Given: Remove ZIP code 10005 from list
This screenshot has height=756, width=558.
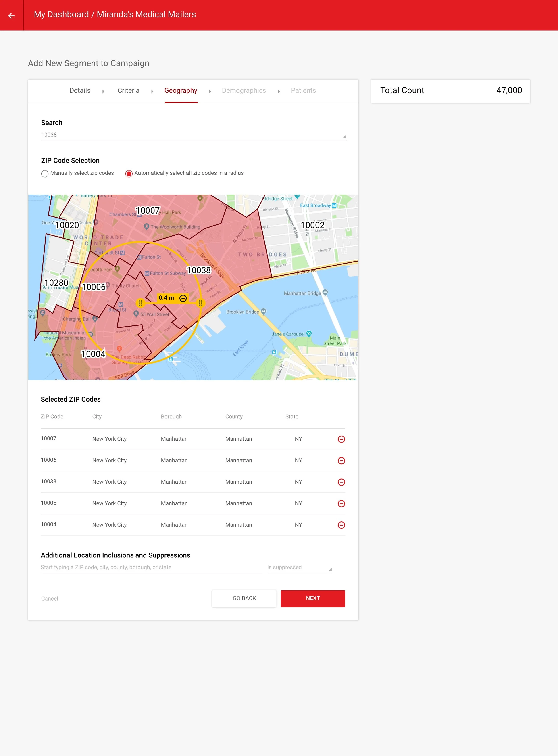Looking at the screenshot, I should 341,504.
